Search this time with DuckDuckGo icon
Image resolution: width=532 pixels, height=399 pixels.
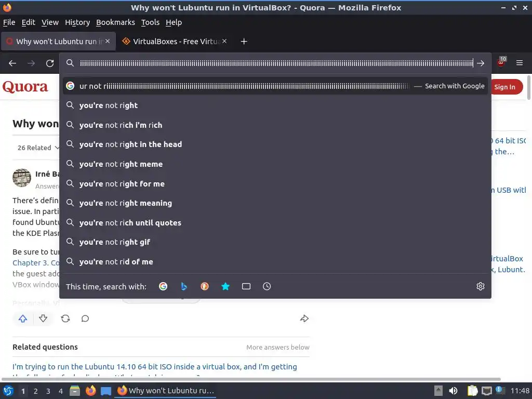205,286
